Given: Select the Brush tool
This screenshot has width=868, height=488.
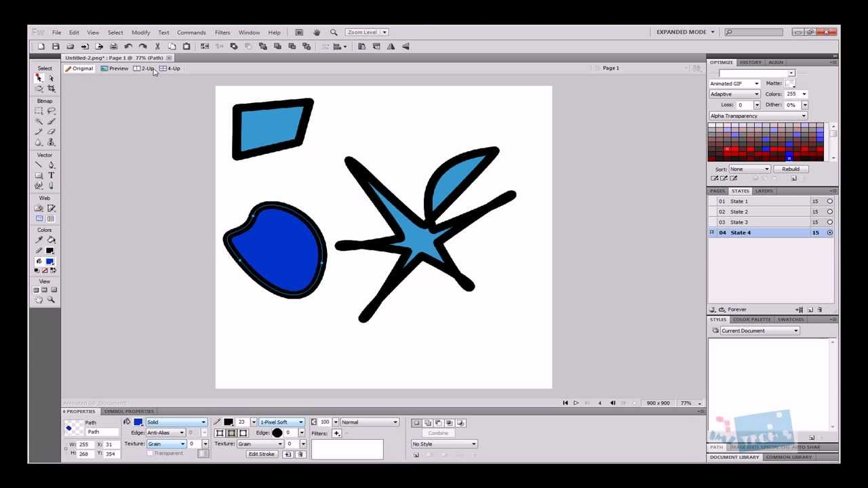Looking at the screenshot, I should (51, 121).
